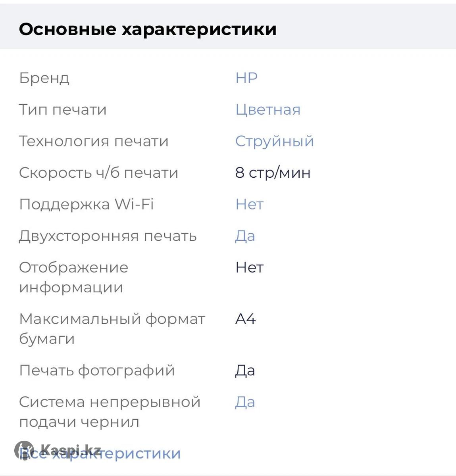Click "Да" link for double-sided printing
The height and width of the screenshot is (476, 456).
tap(245, 236)
